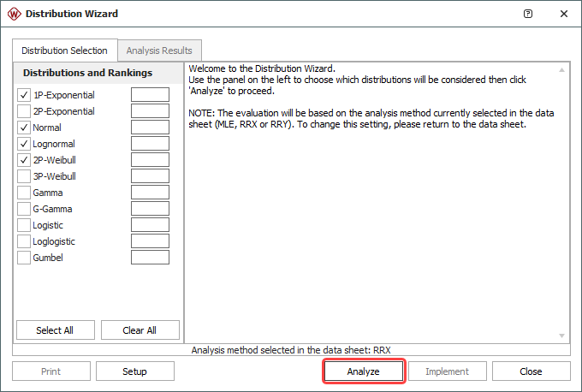Enable the 2P-Exponential checkbox
The height and width of the screenshot is (392, 582).
[24, 111]
